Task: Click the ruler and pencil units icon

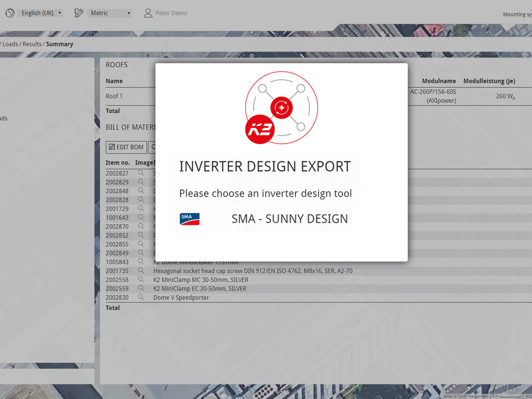Action: (79, 13)
